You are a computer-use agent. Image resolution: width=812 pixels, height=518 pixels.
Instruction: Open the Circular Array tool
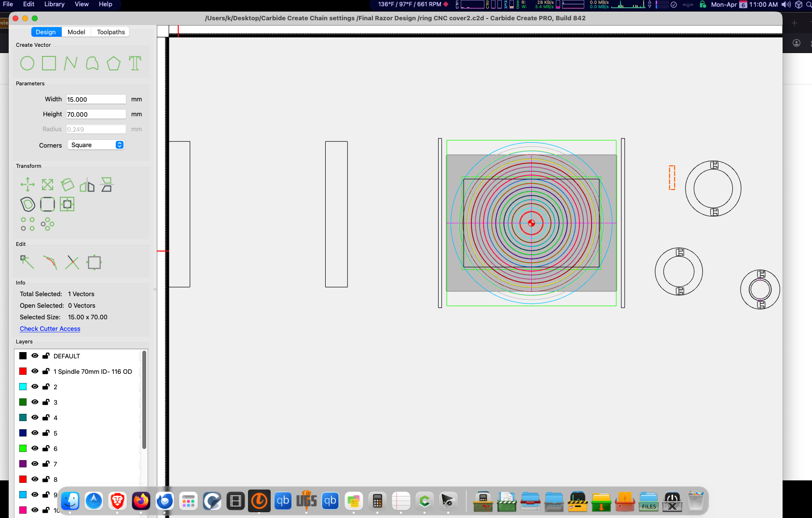pyautogui.click(x=47, y=224)
